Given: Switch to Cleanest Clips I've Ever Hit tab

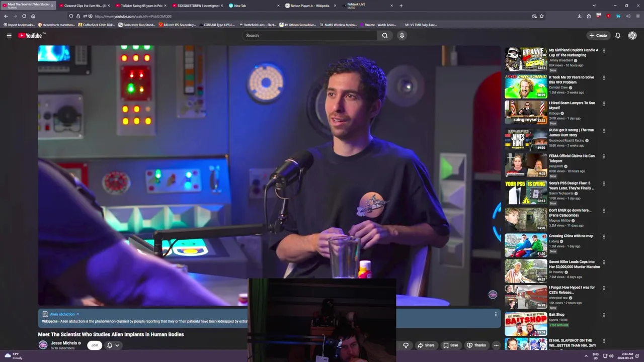Looking at the screenshot, I should [85, 6].
